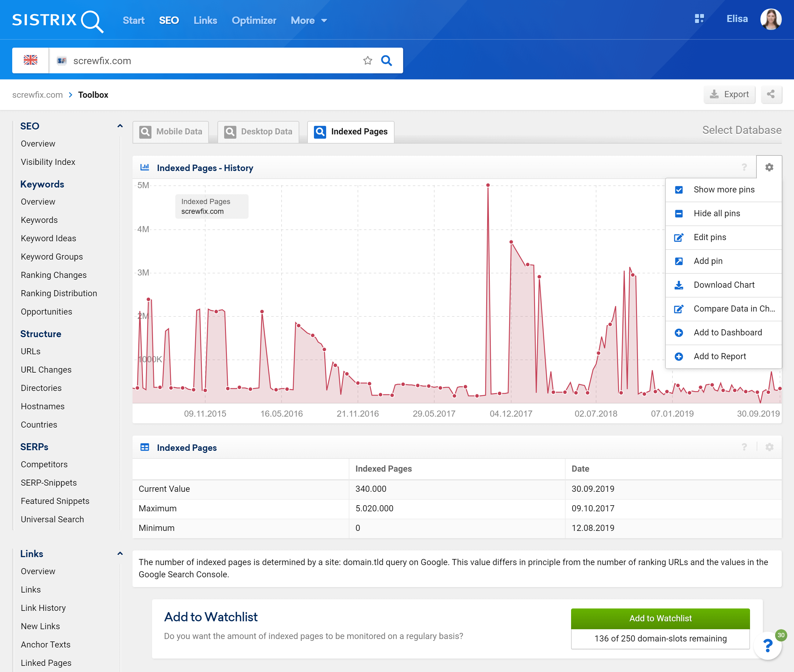Viewport: 794px width, 672px height.
Task: Open the Indexed Pages table settings gear
Action: (x=769, y=447)
